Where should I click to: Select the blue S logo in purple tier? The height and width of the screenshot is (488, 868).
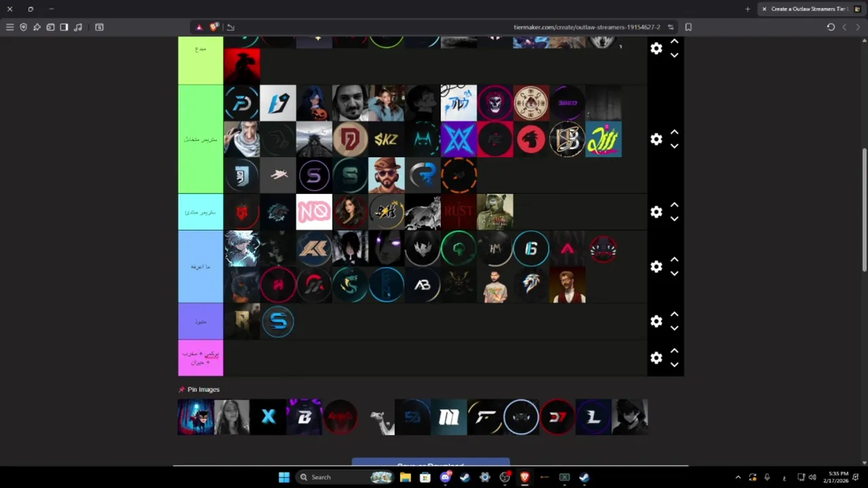278,321
